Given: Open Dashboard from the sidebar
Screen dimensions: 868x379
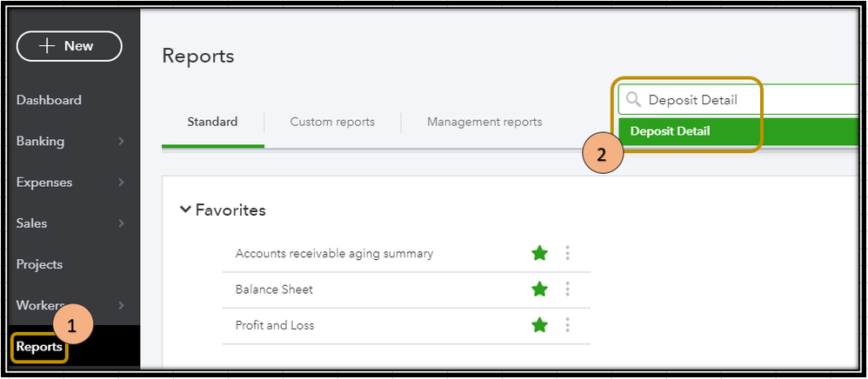Looking at the screenshot, I should pyautogui.click(x=49, y=100).
